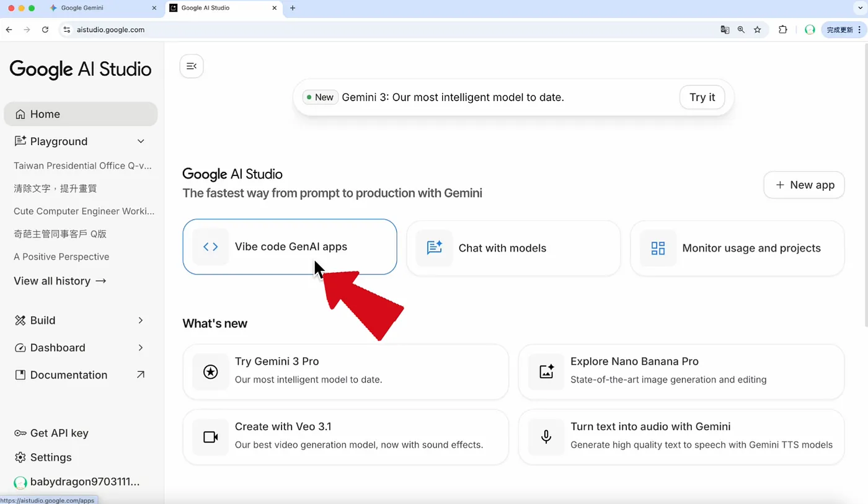
Task: Bookmark this page with the star icon
Action: pyautogui.click(x=757, y=30)
